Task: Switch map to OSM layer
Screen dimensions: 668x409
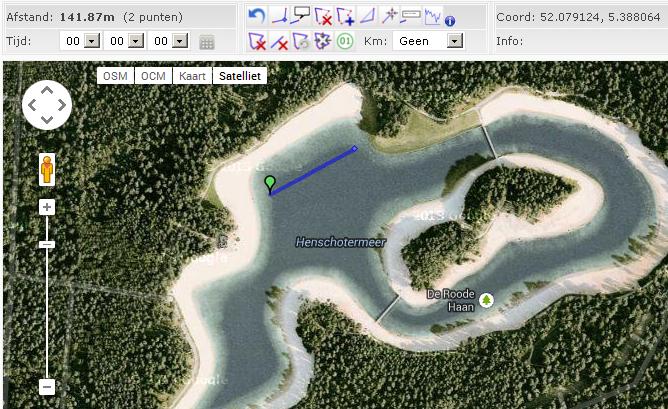Action: click(115, 76)
